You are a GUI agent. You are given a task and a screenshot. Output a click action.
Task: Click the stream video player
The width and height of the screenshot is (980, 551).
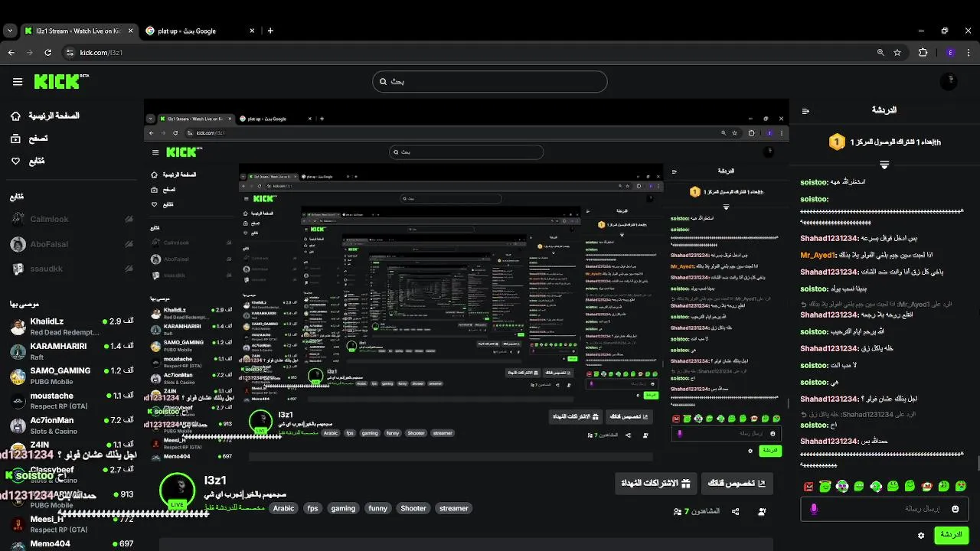pos(466,279)
